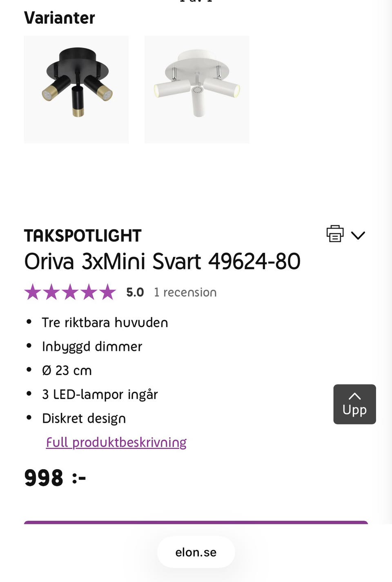Click the fifth purple rating star
The height and width of the screenshot is (582, 392).
coord(108,292)
